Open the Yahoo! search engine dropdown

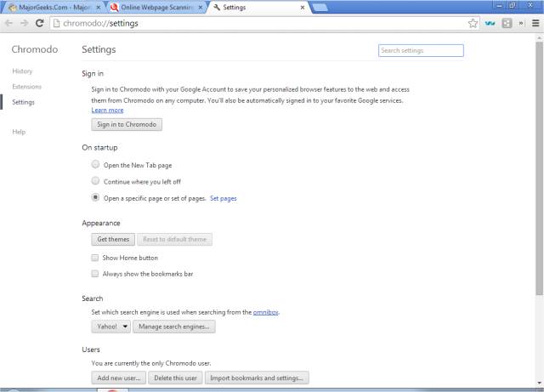click(x=111, y=327)
